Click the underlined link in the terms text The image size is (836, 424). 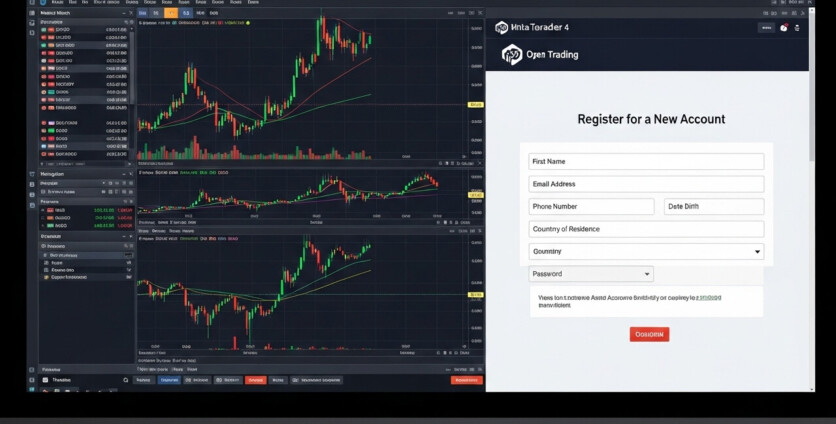709,298
